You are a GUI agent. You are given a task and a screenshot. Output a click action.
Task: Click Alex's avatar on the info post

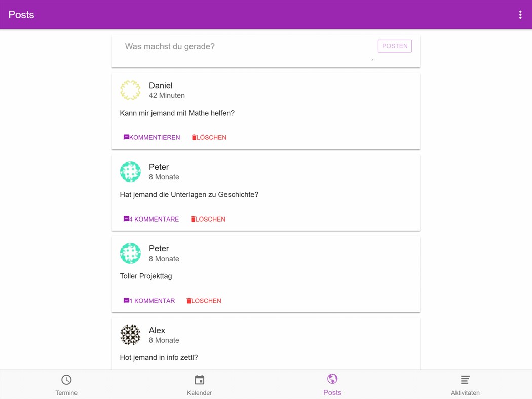pos(130,335)
